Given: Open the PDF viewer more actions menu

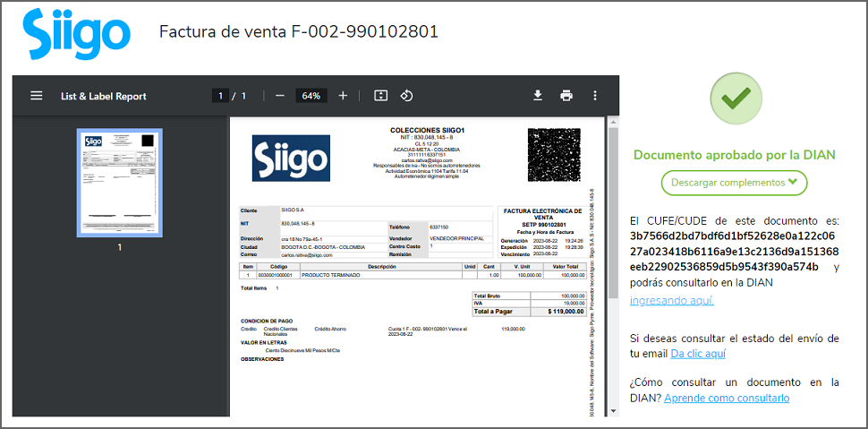Looking at the screenshot, I should coord(595,96).
